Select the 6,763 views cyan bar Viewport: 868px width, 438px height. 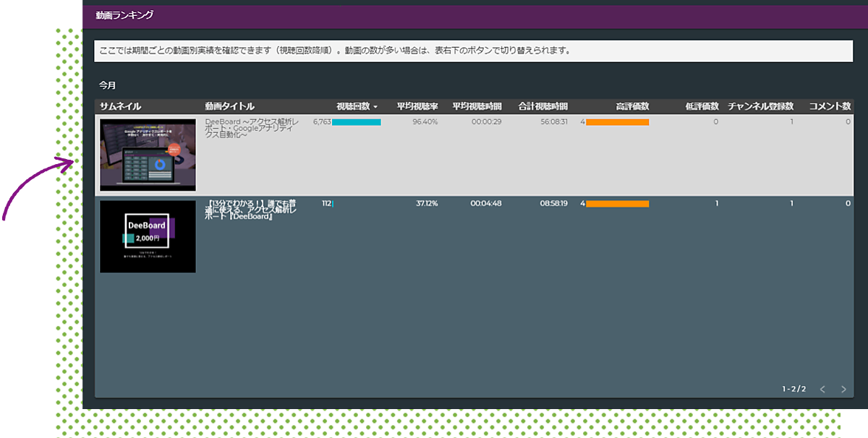click(x=357, y=122)
